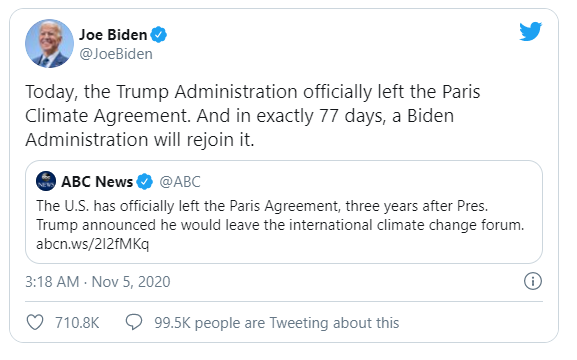Follow the abcn.ws/2I2fMKq link

[92, 244]
